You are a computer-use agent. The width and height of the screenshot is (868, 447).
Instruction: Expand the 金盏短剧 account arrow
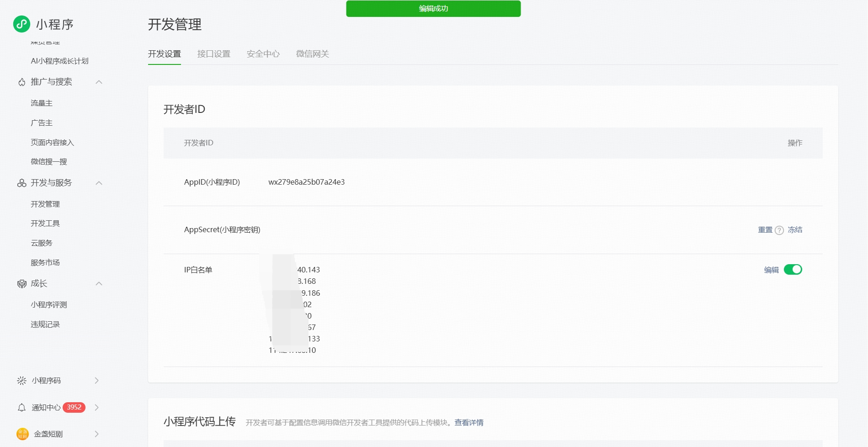tap(96, 434)
